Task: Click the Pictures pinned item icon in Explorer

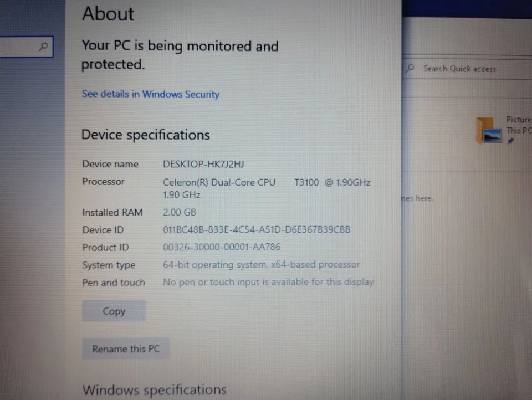Action: pyautogui.click(x=489, y=131)
